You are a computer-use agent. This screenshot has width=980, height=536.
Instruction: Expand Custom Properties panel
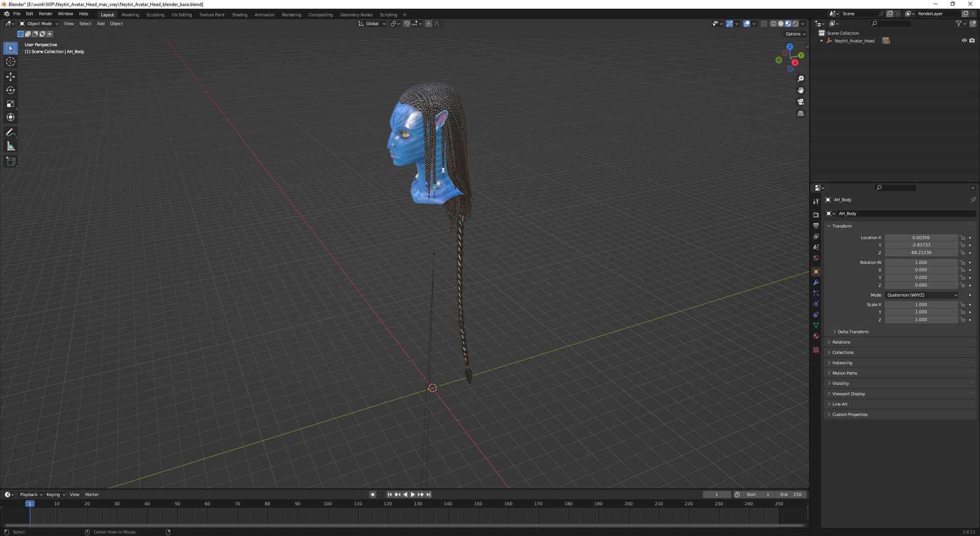click(x=829, y=415)
